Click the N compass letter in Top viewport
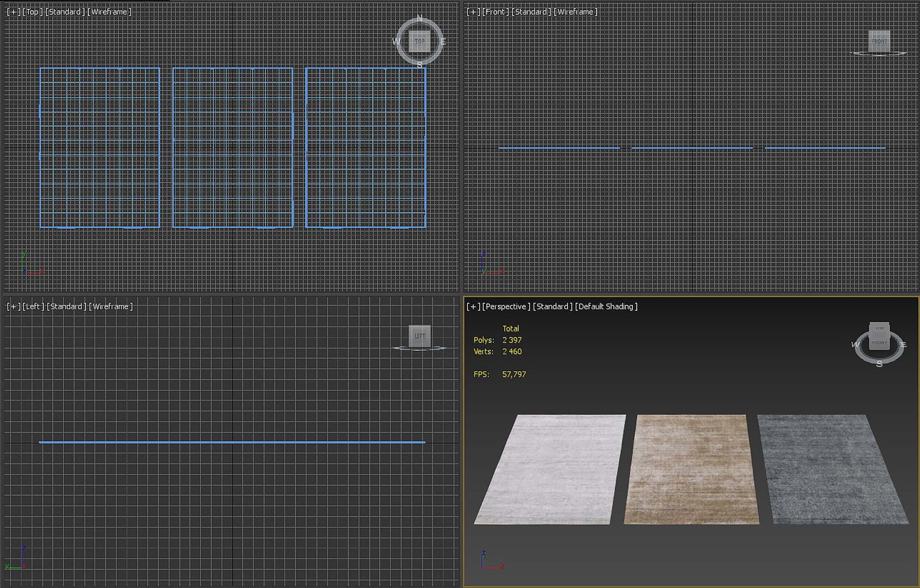This screenshot has width=920, height=588. click(x=419, y=19)
